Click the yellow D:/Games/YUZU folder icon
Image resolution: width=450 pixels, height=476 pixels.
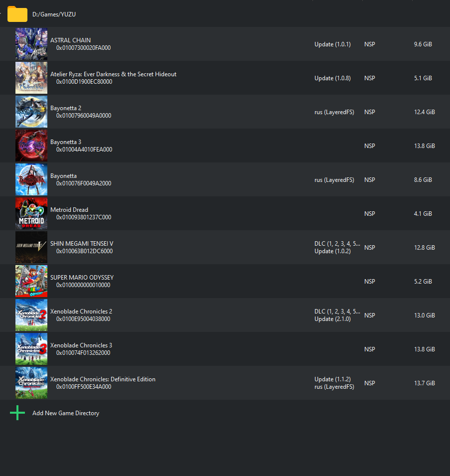coord(17,14)
